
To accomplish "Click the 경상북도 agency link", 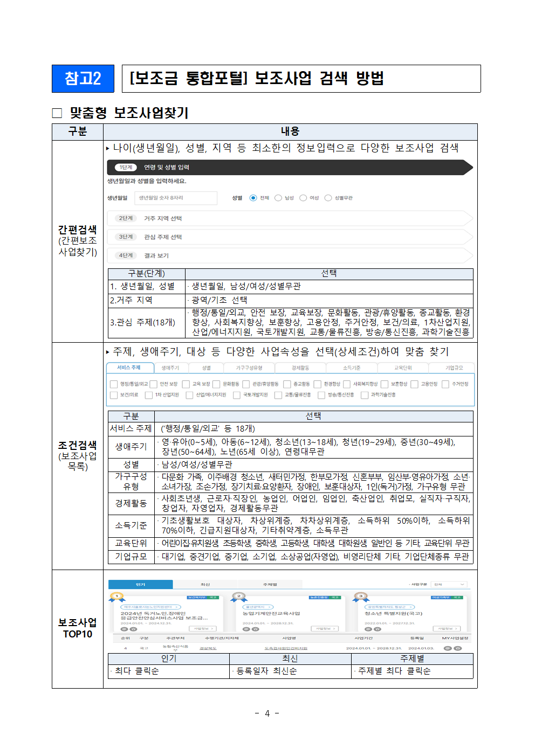I will (208, 648).
